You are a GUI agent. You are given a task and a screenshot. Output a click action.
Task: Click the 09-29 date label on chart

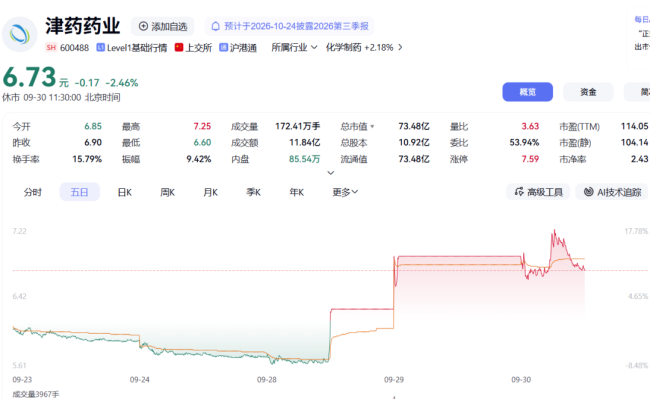pos(394,380)
